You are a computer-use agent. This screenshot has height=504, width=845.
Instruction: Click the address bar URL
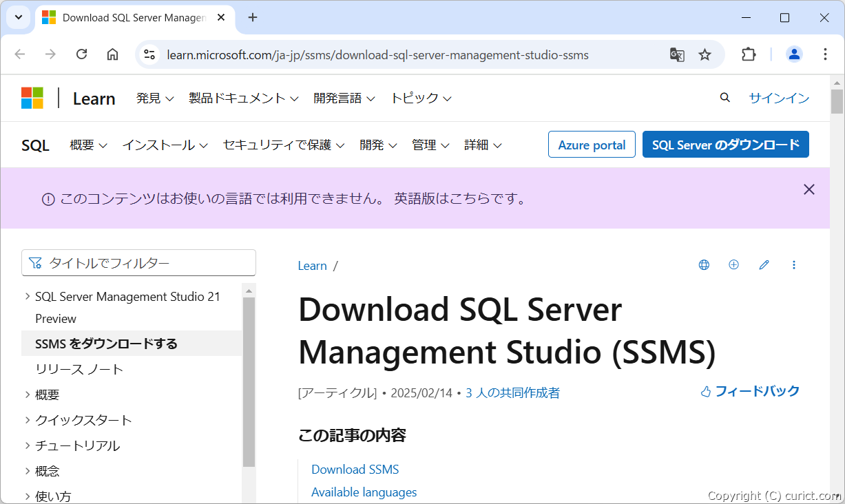pyautogui.click(x=378, y=55)
